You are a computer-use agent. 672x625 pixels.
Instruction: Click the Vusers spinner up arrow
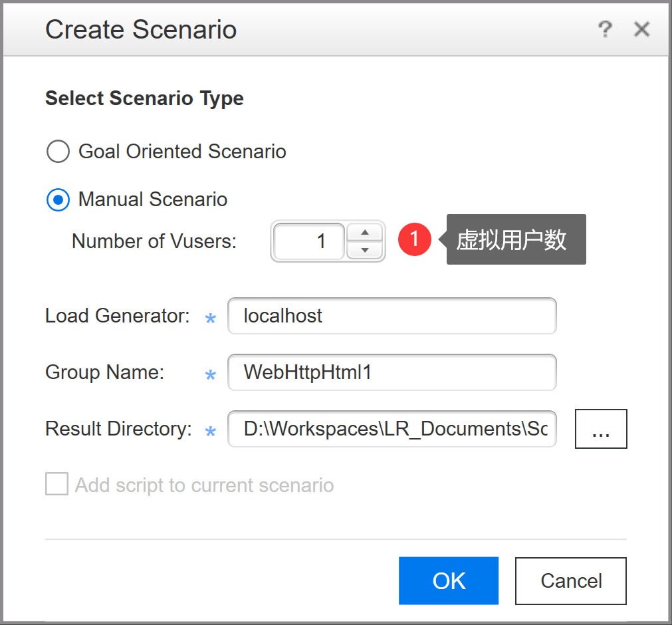[364, 233]
